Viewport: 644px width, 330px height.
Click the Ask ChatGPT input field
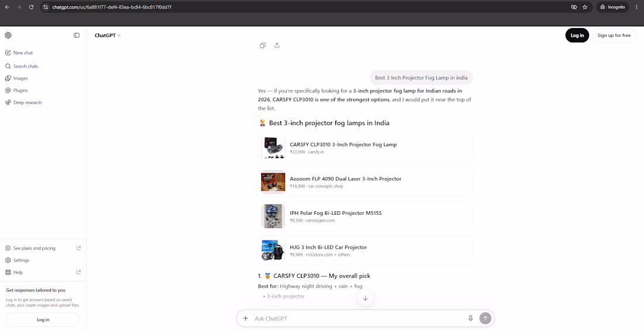click(357, 318)
